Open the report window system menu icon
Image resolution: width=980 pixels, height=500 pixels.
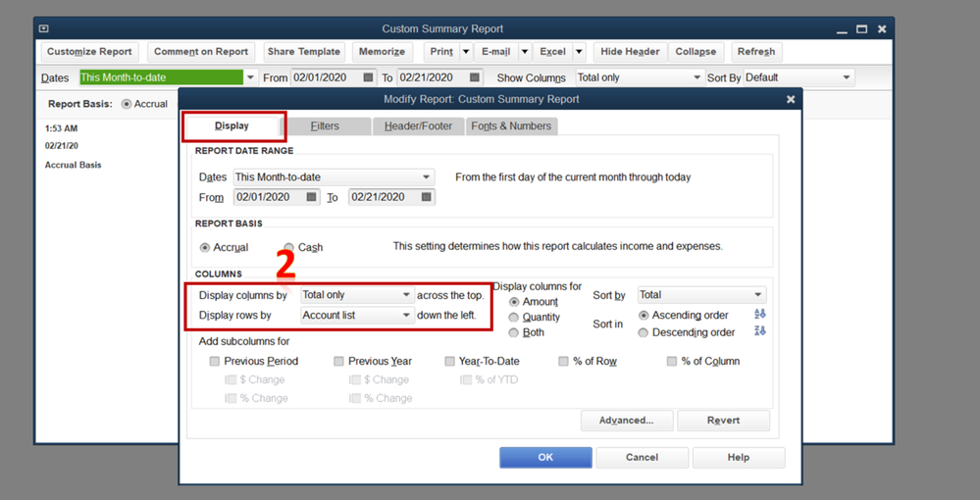click(43, 28)
